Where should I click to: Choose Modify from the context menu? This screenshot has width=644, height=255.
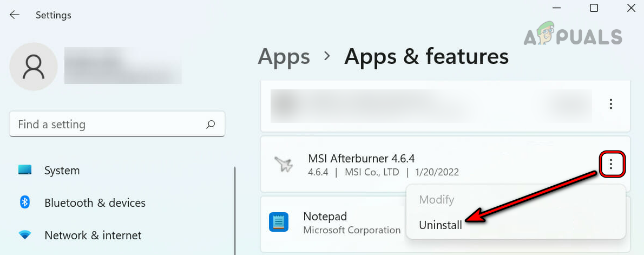tap(436, 200)
